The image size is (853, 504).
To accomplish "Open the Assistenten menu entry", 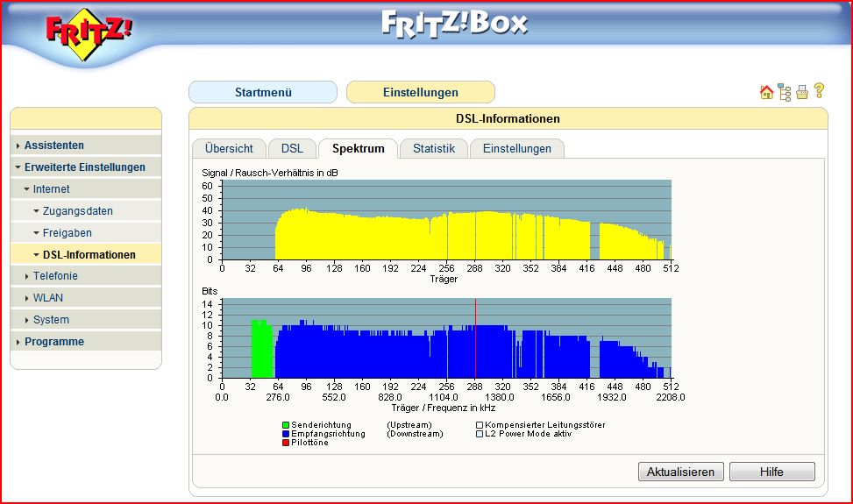I will click(53, 146).
